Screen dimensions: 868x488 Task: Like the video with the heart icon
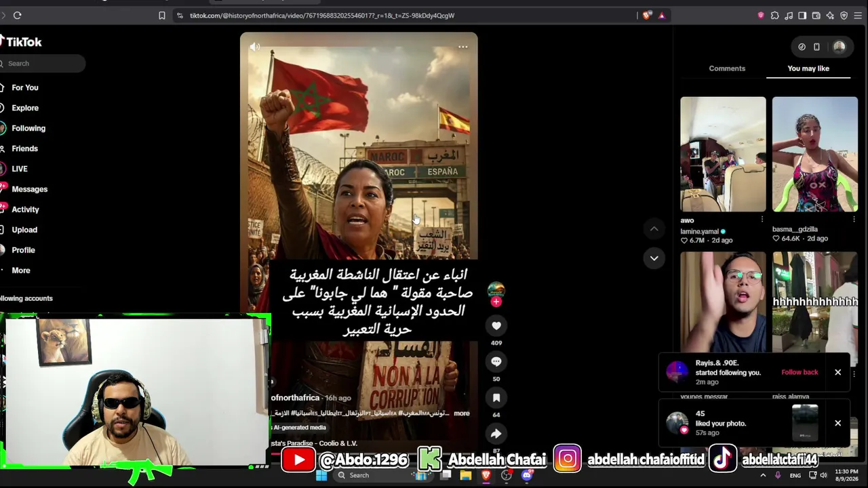pos(496,326)
